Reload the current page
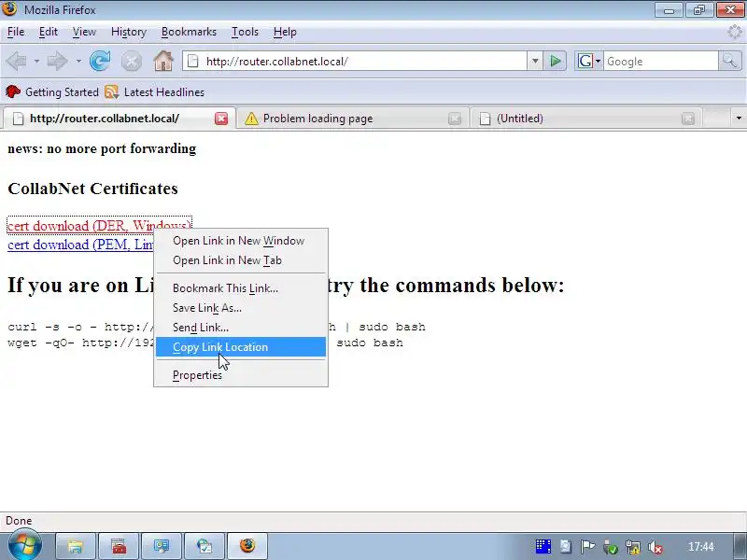 click(x=100, y=61)
